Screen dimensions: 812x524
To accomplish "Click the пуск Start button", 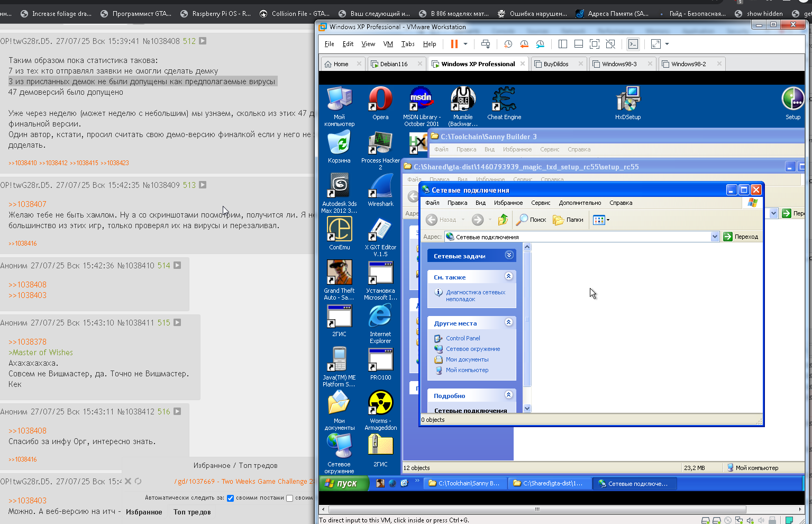I will [x=343, y=483].
